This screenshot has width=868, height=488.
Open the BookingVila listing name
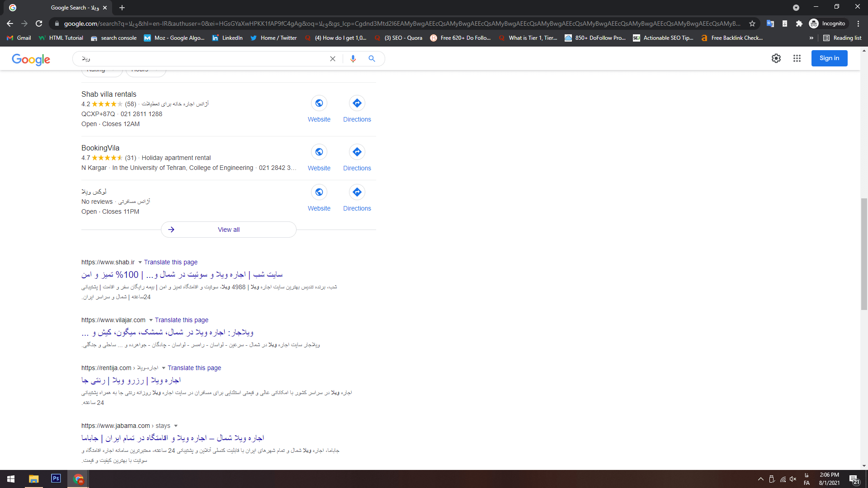pos(100,148)
